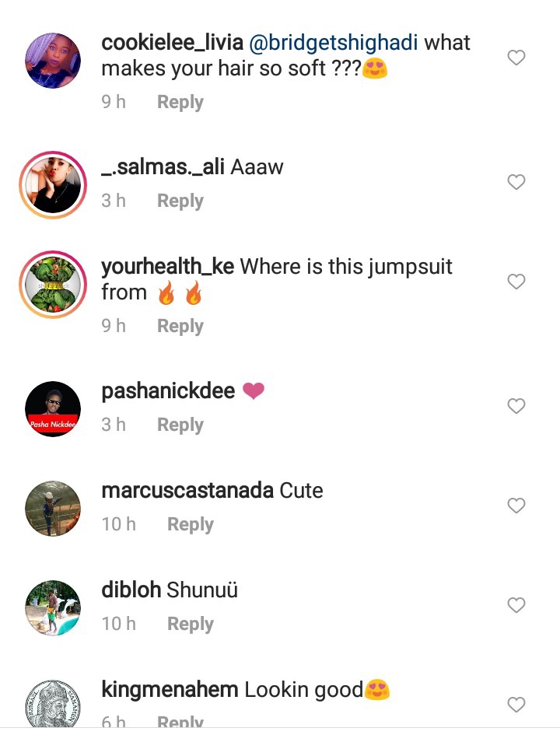
Task: Tap heart next to dibloh comment
Action: 516,605
